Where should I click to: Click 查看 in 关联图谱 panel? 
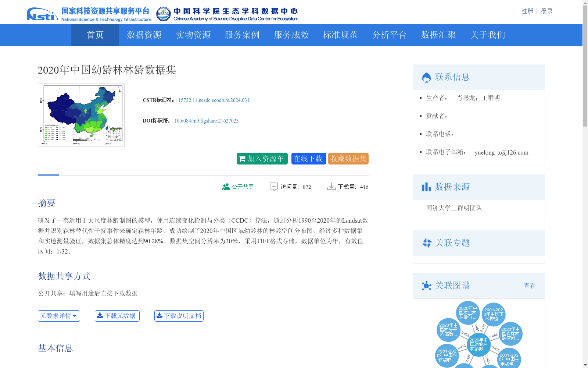(x=530, y=286)
